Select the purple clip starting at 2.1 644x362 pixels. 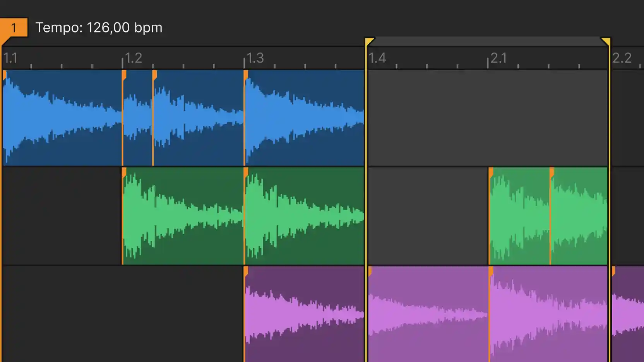tap(548, 314)
